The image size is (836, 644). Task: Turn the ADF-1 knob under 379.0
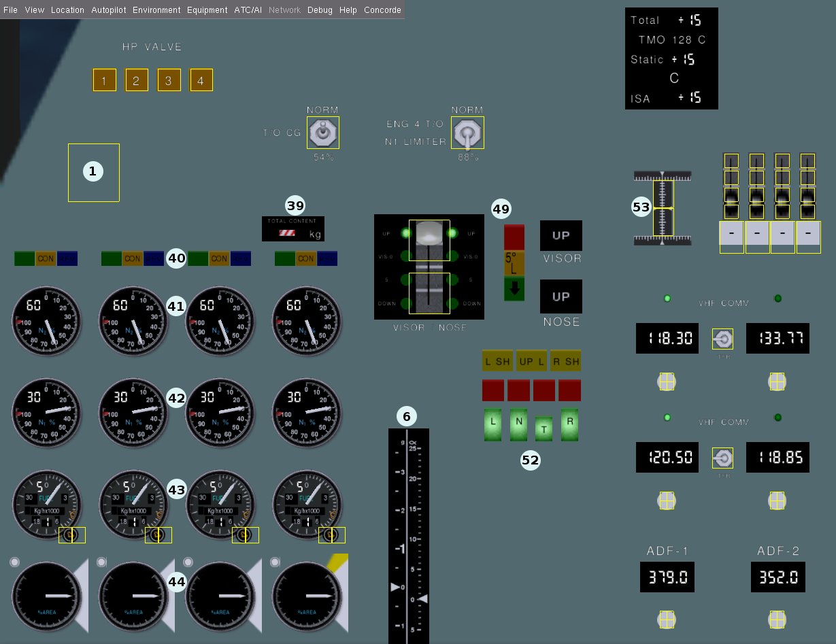click(667, 620)
